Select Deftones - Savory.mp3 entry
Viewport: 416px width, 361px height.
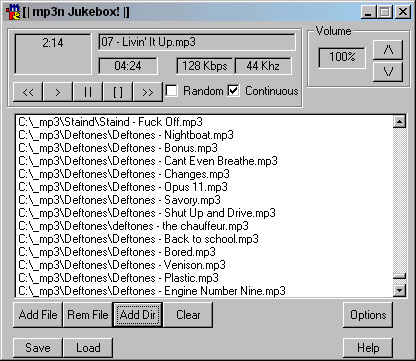coord(204,200)
